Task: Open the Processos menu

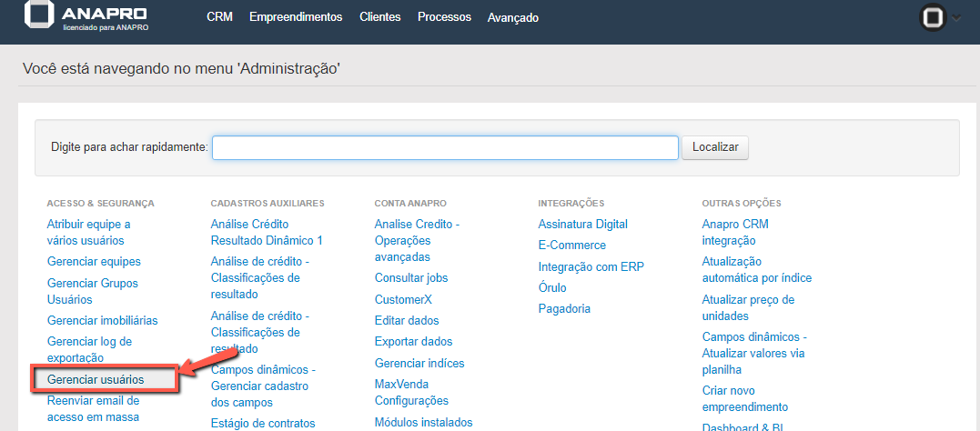Action: click(x=444, y=17)
